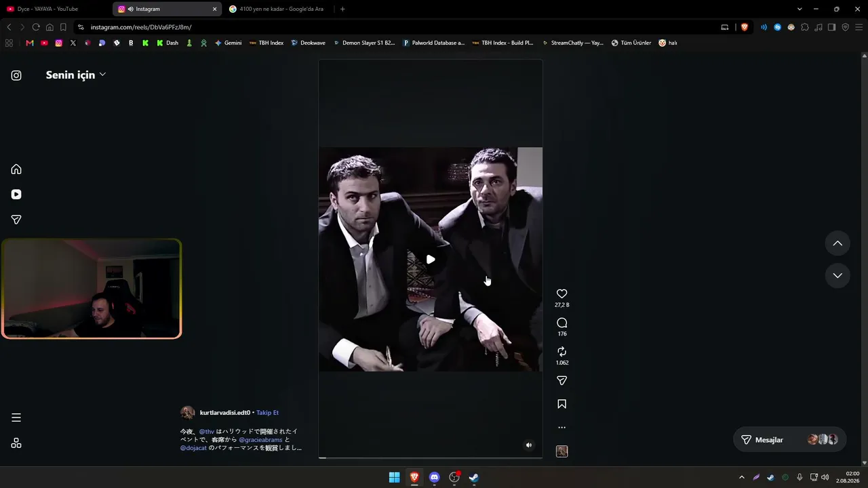Image resolution: width=868 pixels, height=488 pixels.
Task: Open Discord from the taskbar
Action: 435,477
